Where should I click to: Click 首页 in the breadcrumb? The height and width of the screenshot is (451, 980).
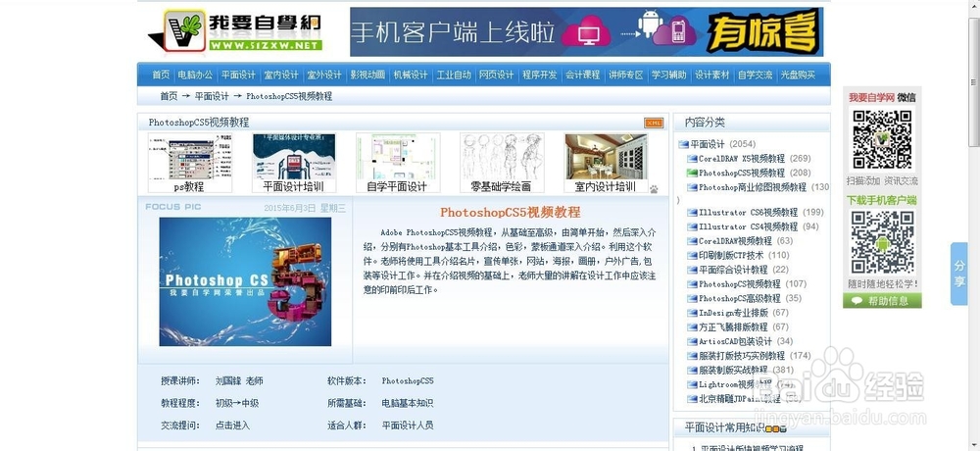[x=169, y=96]
